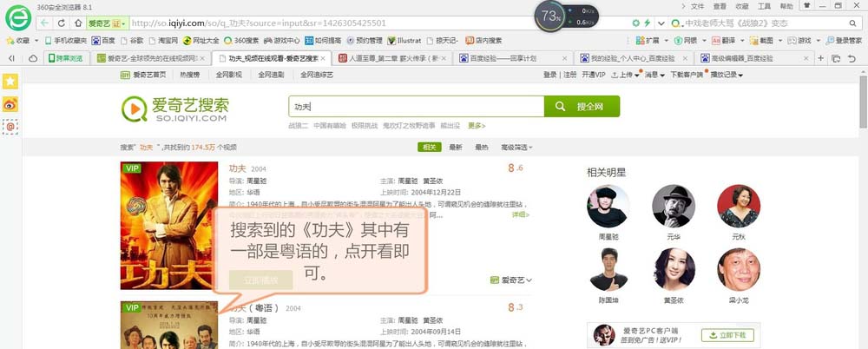Expand the 网银 dropdown
868x349 pixels.
coord(704,41)
